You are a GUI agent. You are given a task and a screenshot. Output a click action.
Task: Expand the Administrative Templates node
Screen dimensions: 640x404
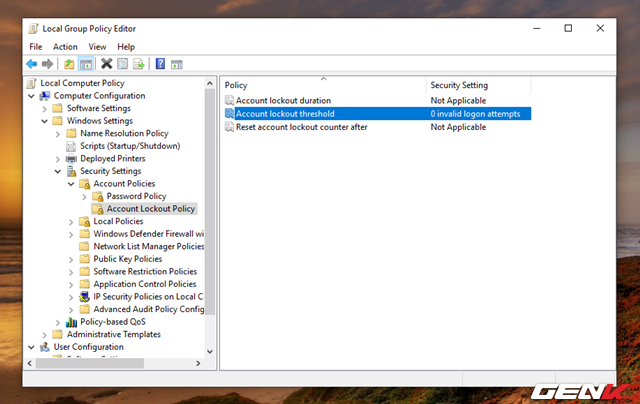[x=44, y=335]
